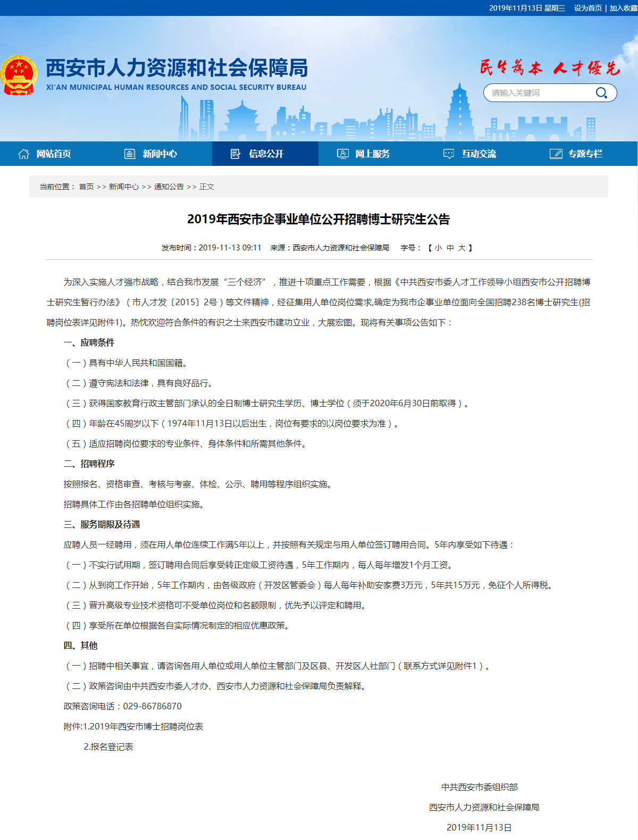This screenshot has width=638, height=840.
Task: Click the 专题专栏 edit icon
Action: coord(556,154)
